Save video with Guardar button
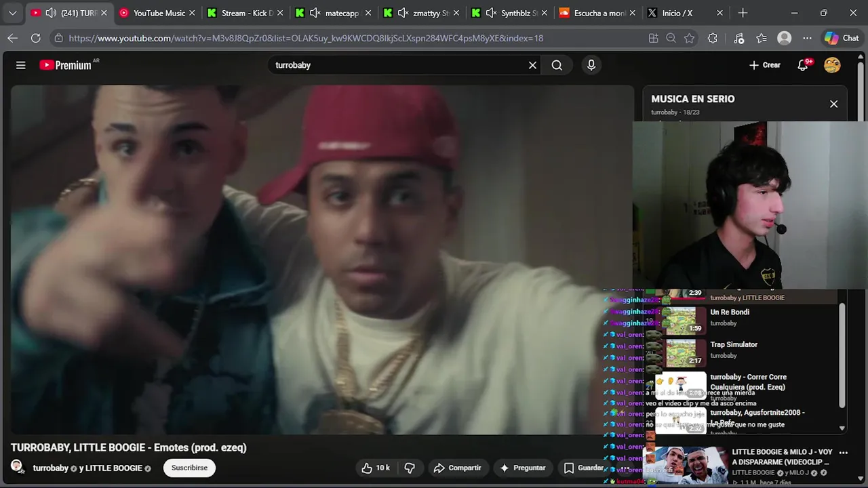Screen dimensions: 868x488 (583, 468)
